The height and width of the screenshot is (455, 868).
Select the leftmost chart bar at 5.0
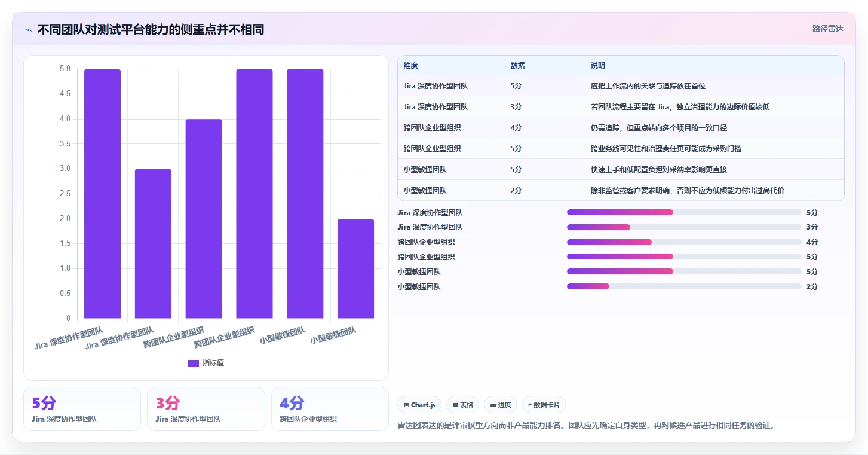coord(102,194)
